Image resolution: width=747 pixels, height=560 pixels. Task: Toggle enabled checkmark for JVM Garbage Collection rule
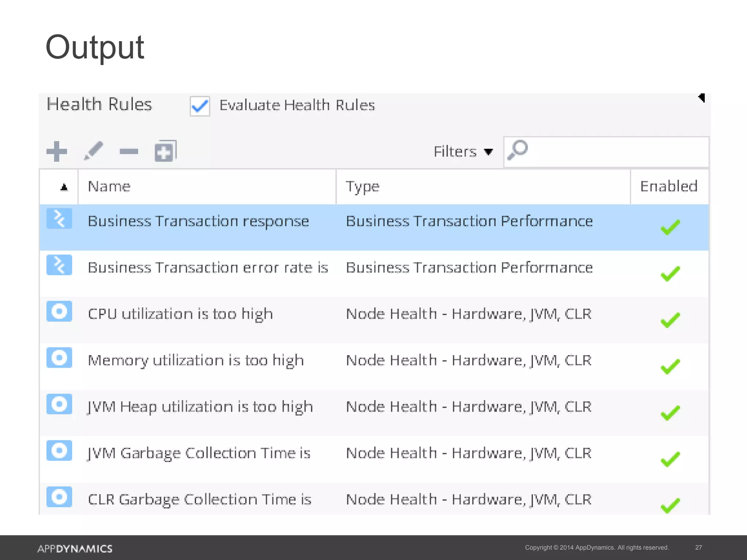pos(670,459)
